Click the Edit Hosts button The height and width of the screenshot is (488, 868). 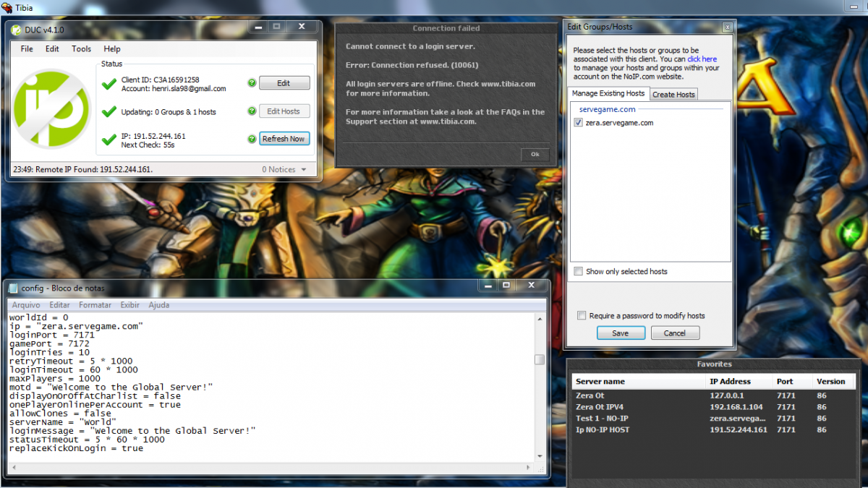point(284,111)
